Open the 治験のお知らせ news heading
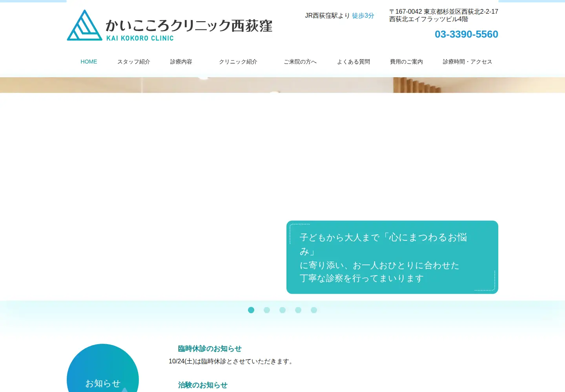The image size is (565, 392). (202, 385)
